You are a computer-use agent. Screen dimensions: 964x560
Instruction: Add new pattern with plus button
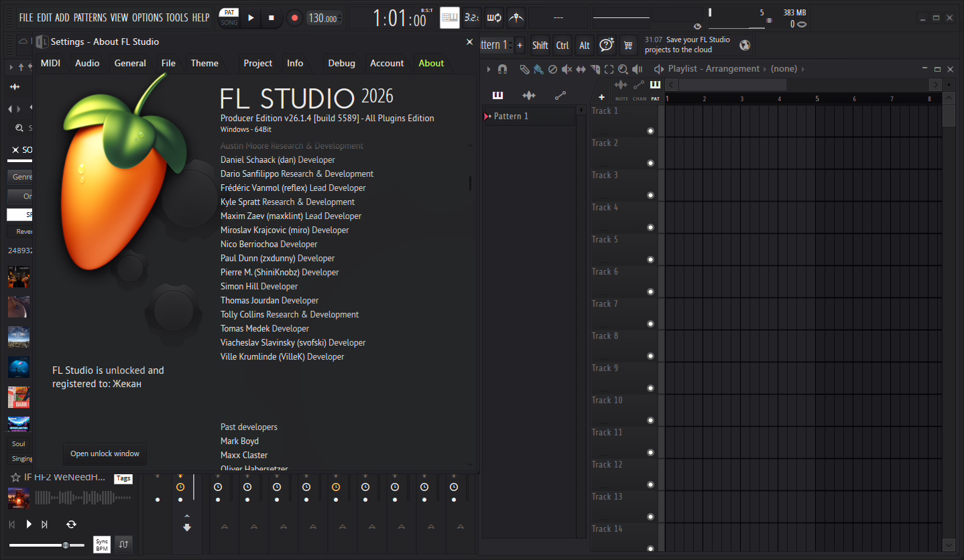[520, 45]
